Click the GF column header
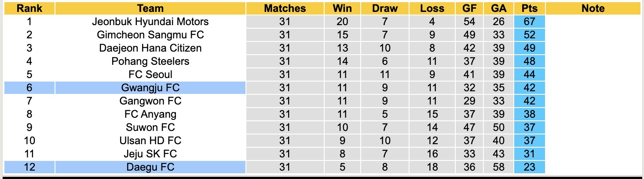This screenshot has height=179, width=644. point(469,8)
